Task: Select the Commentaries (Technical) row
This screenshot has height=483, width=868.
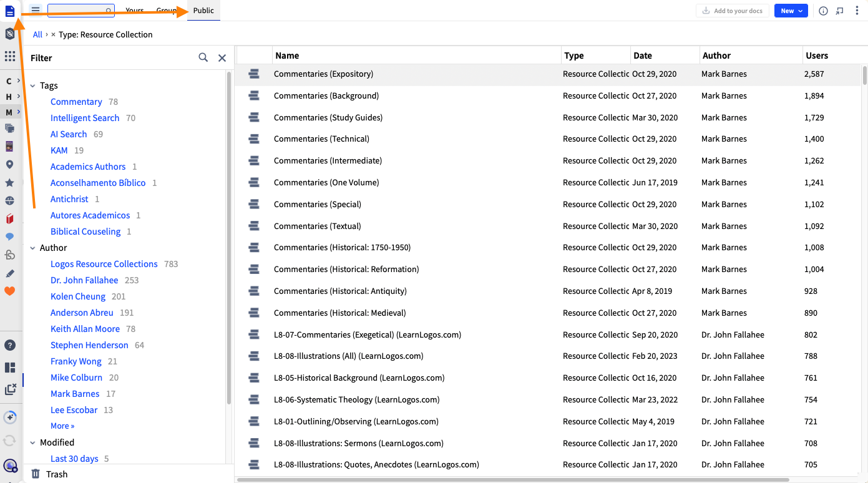Action: (549, 139)
